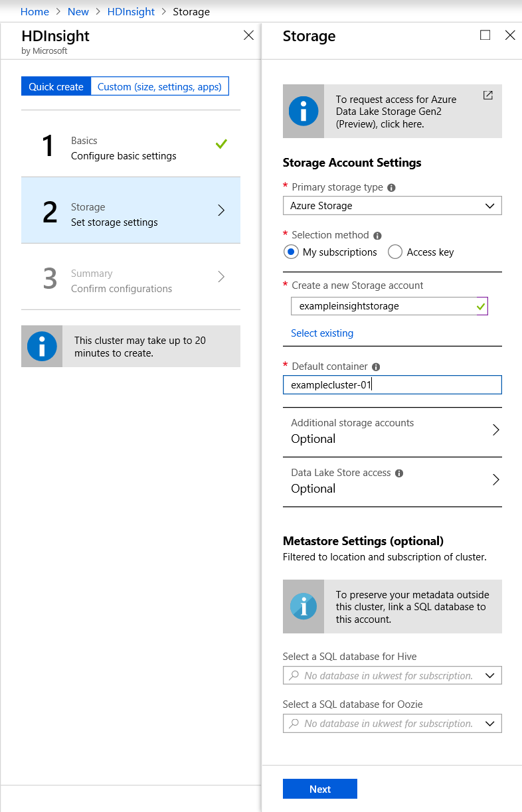This screenshot has height=812, width=522.
Task: Close the HDInsight blade
Action: pos(248,35)
